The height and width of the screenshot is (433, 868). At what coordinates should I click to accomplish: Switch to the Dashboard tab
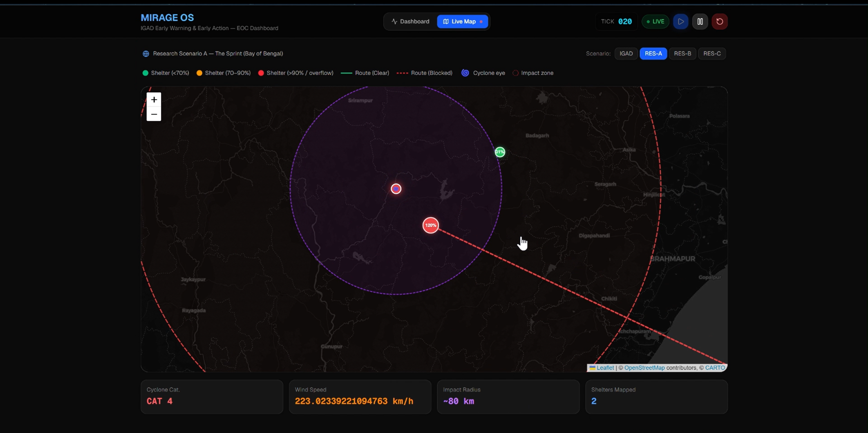[x=411, y=22]
